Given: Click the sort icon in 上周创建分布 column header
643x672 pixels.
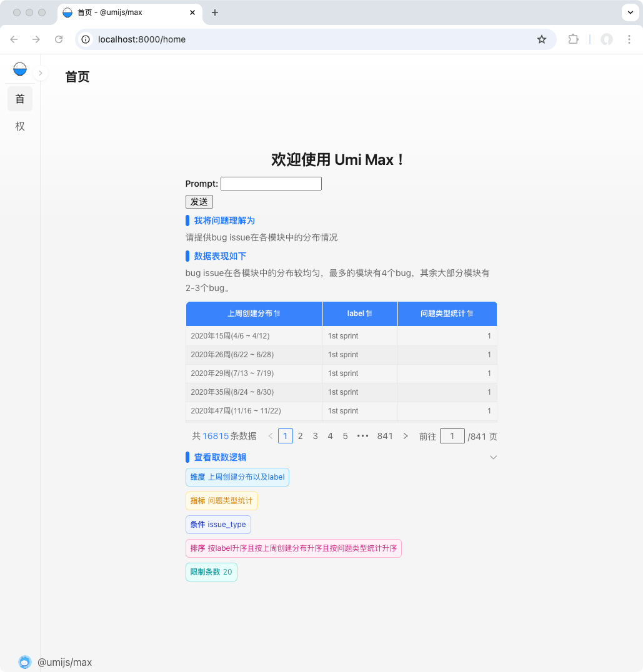Looking at the screenshot, I should [x=277, y=314].
